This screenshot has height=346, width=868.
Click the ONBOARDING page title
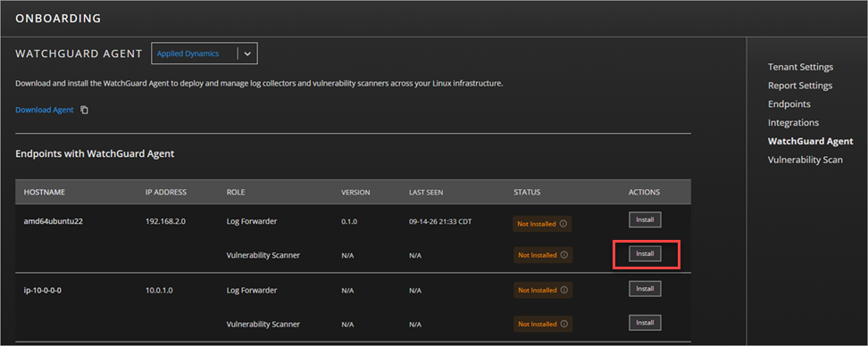coord(58,18)
